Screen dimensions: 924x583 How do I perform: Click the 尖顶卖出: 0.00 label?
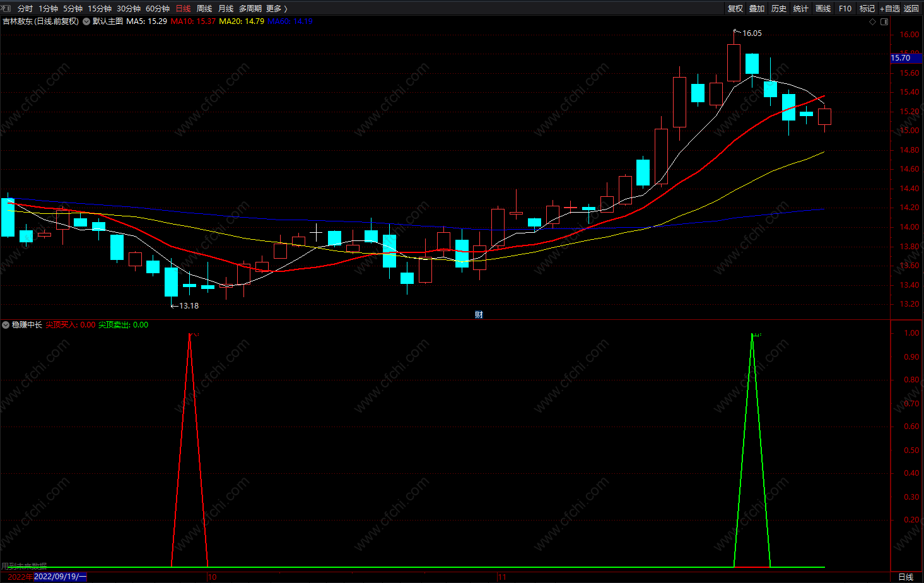(x=124, y=325)
